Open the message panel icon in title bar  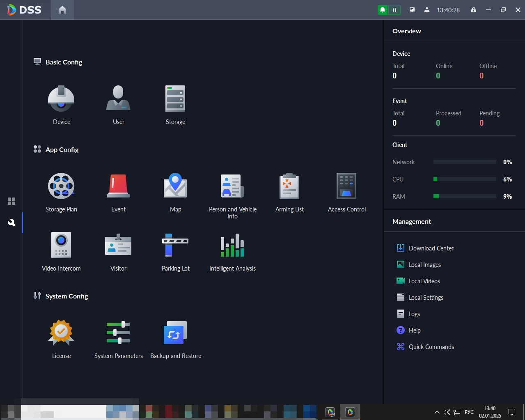[412, 10]
